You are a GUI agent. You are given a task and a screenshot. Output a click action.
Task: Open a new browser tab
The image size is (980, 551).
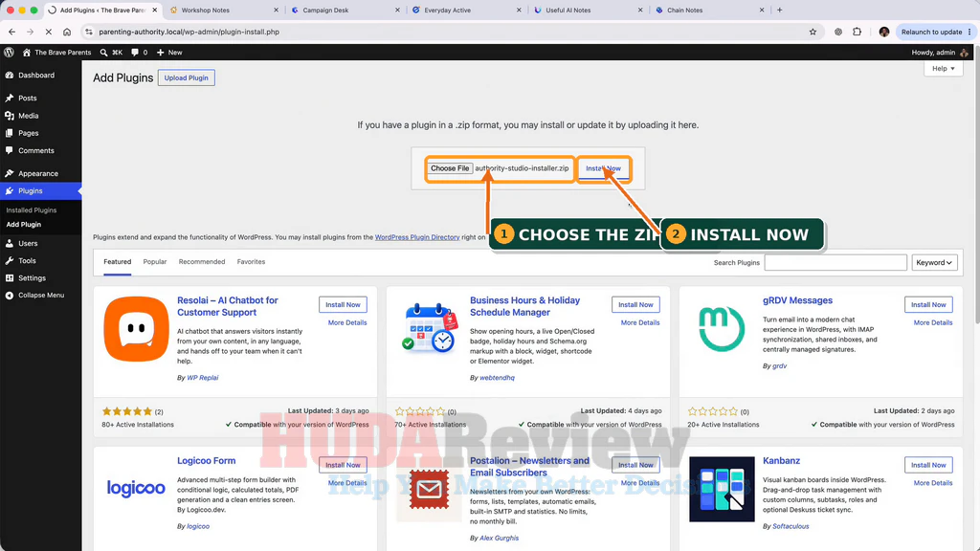coord(779,10)
